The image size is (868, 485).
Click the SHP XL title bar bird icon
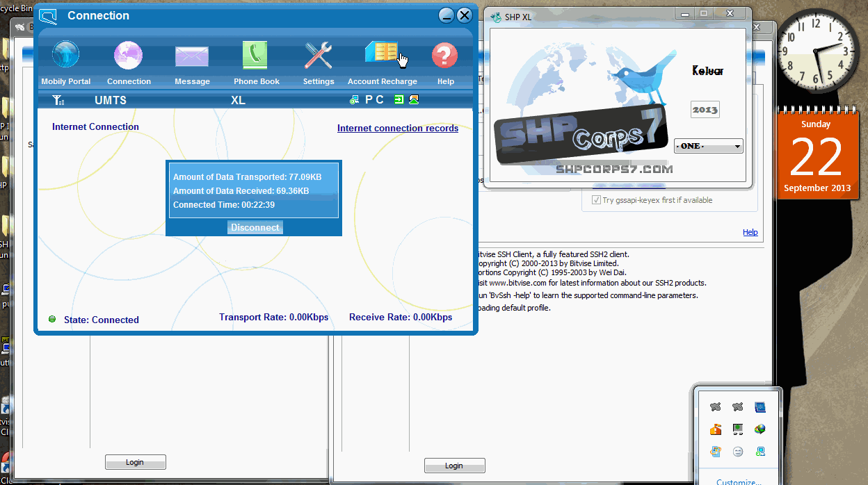496,17
